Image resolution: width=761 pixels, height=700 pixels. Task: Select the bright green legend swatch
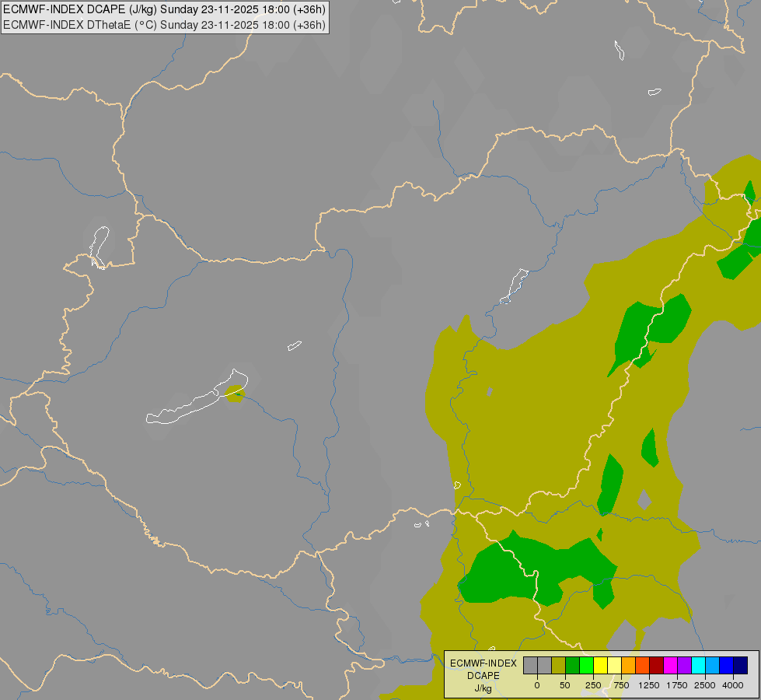(587, 665)
